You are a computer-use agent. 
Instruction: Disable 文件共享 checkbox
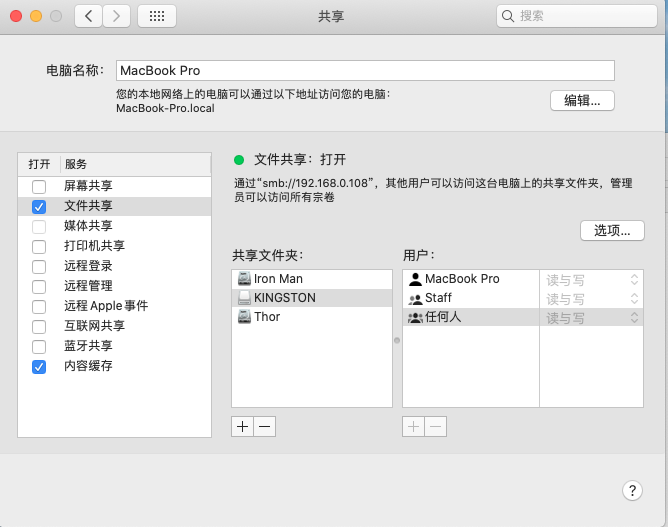coord(39,207)
